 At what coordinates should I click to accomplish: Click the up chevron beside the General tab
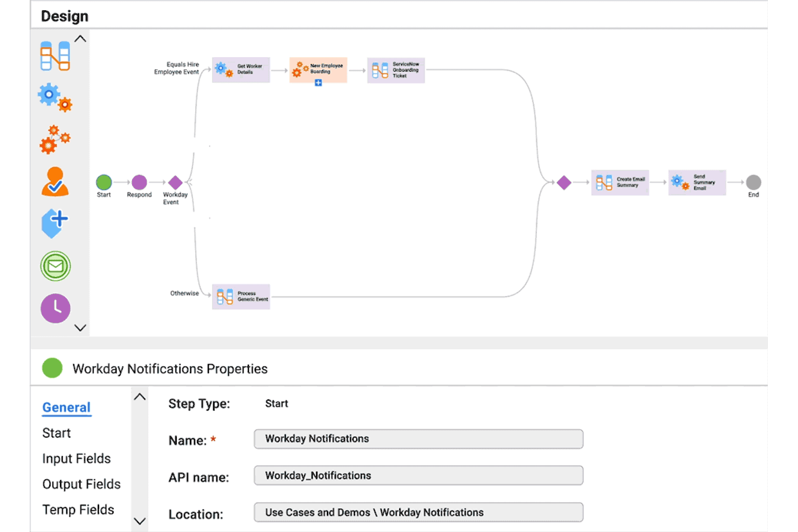tap(140, 397)
